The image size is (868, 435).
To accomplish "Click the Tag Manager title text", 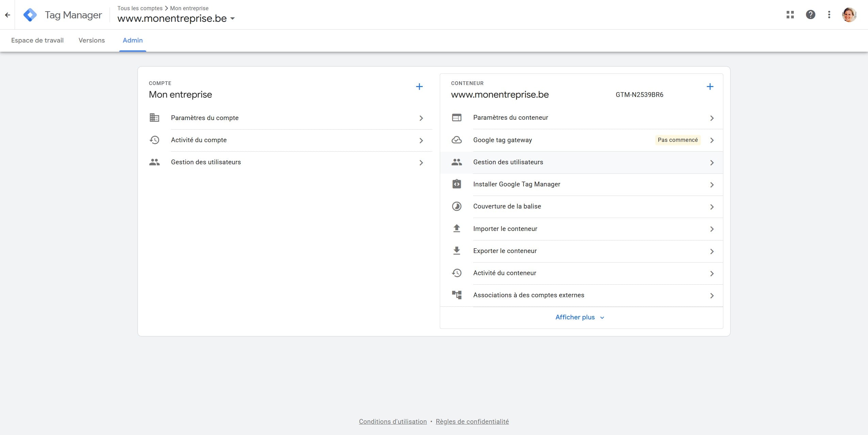I will [x=74, y=15].
